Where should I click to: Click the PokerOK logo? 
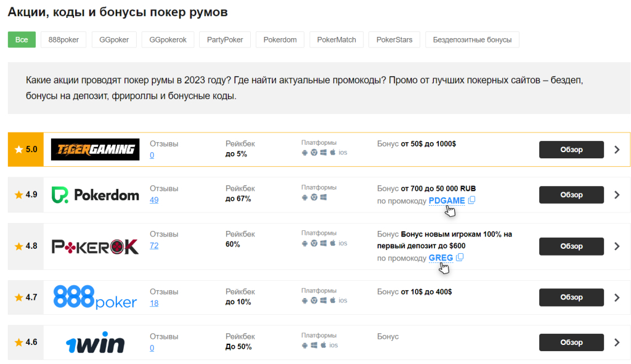[x=96, y=246]
